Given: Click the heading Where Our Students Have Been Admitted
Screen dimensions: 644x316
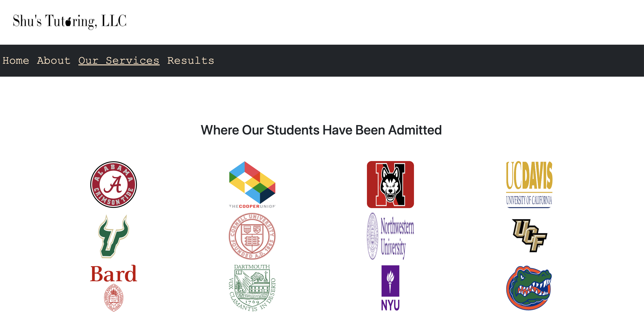Looking at the screenshot, I should tap(322, 130).
